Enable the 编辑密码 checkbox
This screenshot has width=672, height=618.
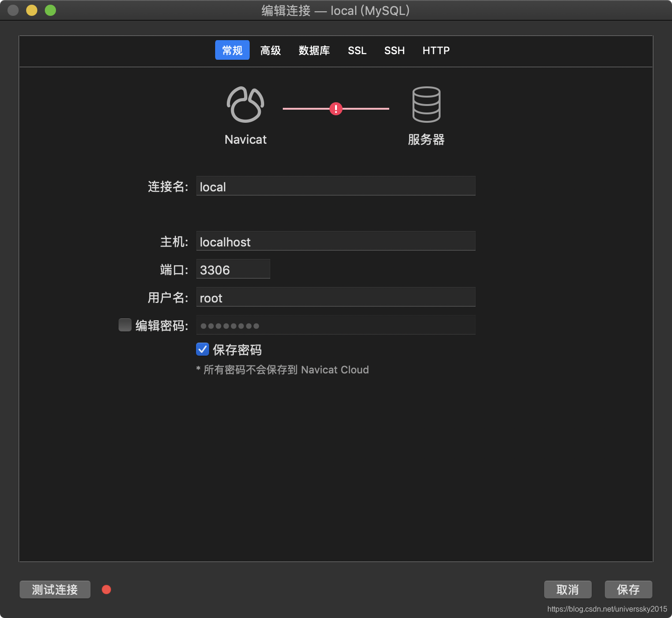pyautogui.click(x=125, y=325)
